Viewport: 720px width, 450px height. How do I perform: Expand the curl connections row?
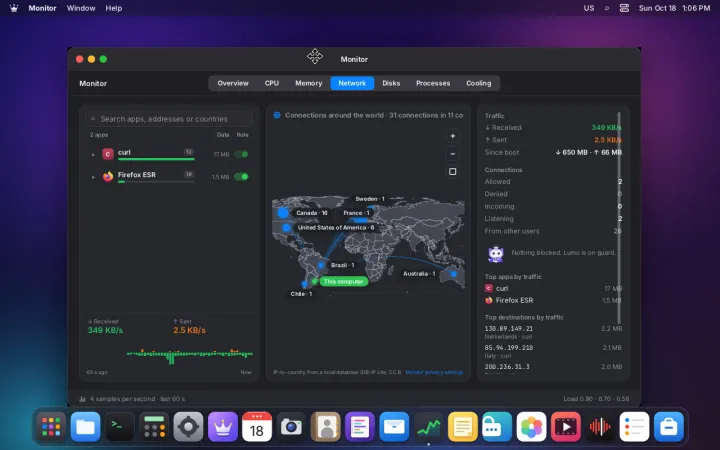93,155
